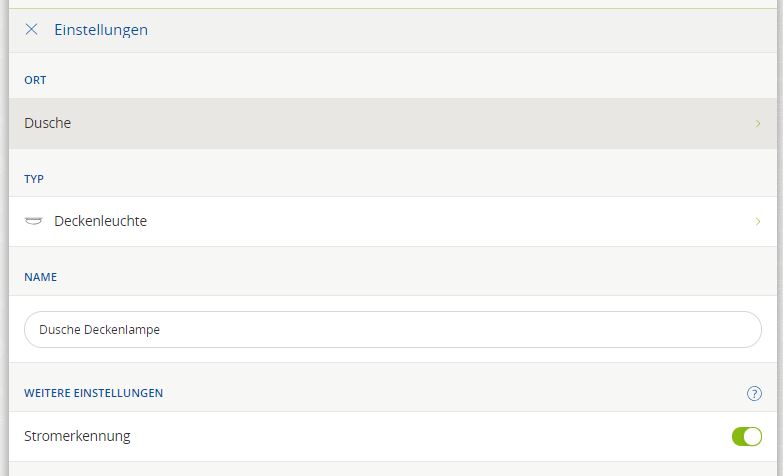Expand the Typ selection via Deckenleuchte chevron

click(758, 221)
